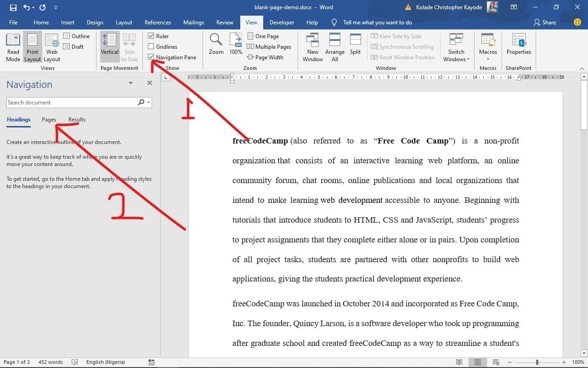
Task: Click 100% zoom button
Action: (x=236, y=44)
